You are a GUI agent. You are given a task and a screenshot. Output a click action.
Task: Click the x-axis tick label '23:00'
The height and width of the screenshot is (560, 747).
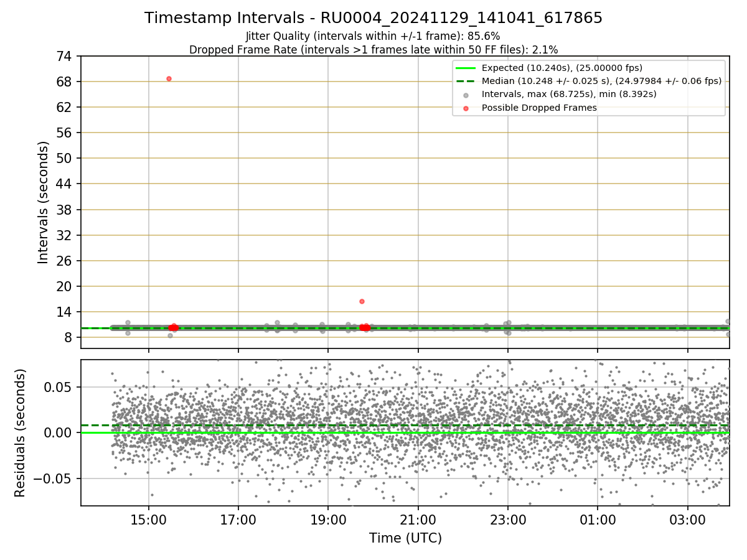507,519
